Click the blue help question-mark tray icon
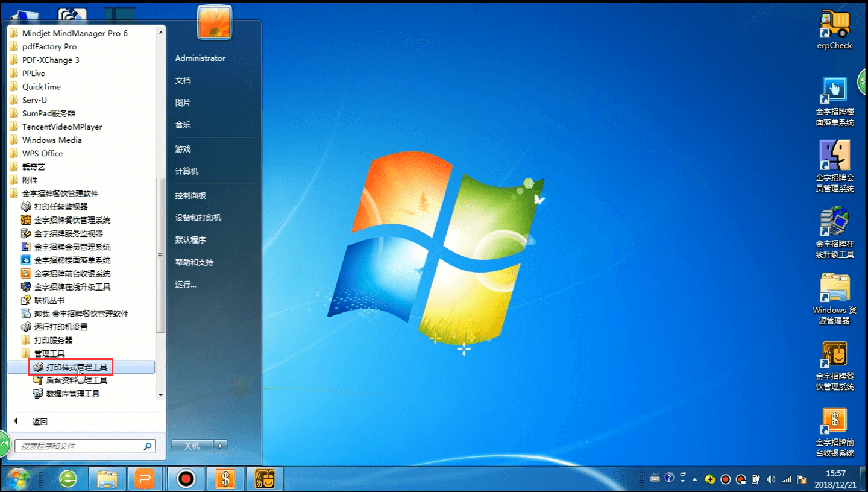 [669, 478]
